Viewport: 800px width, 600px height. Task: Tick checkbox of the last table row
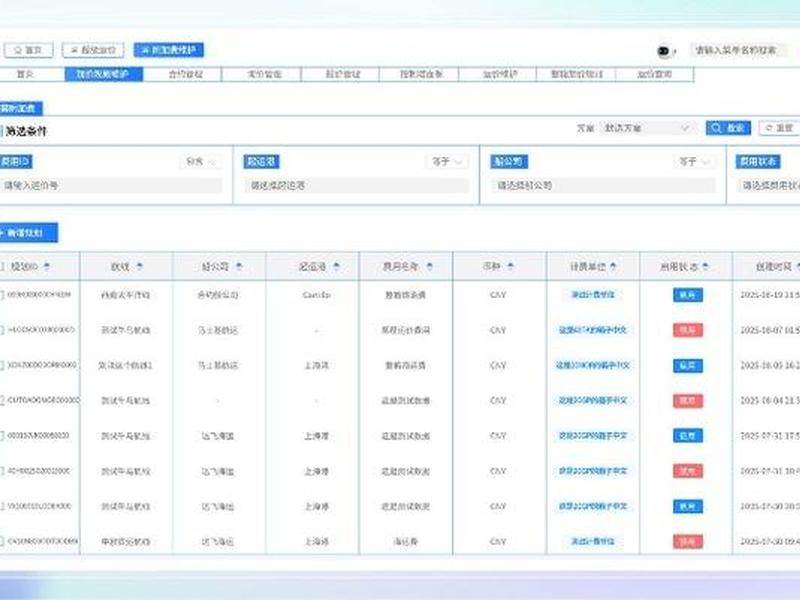(2, 541)
